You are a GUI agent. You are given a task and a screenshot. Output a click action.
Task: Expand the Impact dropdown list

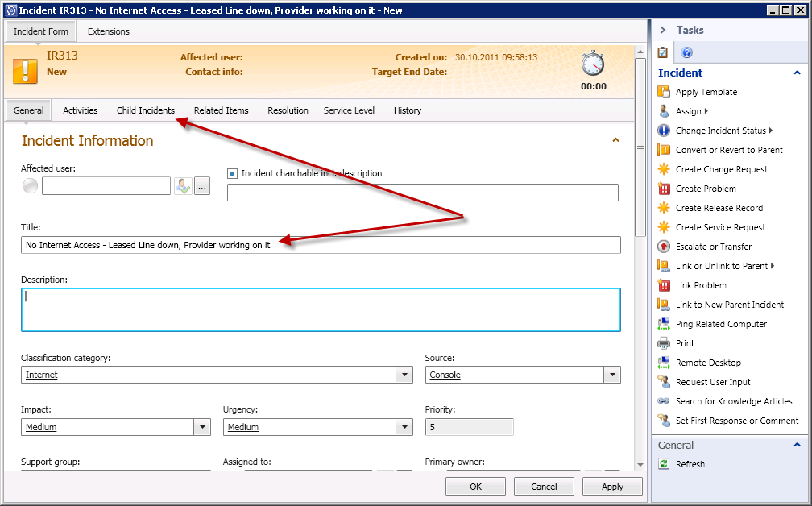202,427
